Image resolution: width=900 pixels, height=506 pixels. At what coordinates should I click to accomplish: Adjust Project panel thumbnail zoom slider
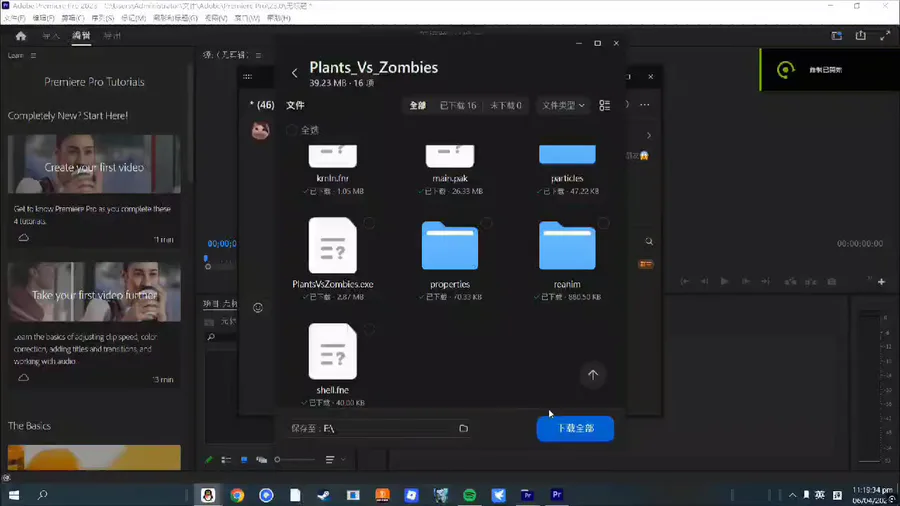click(x=295, y=460)
